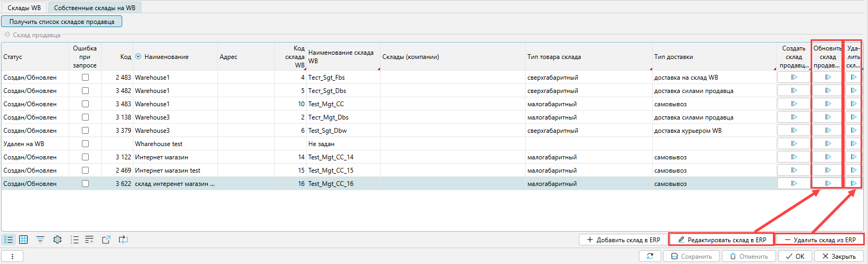Run delete warehouse for Тест_Mgt_Dbs row

click(853, 117)
